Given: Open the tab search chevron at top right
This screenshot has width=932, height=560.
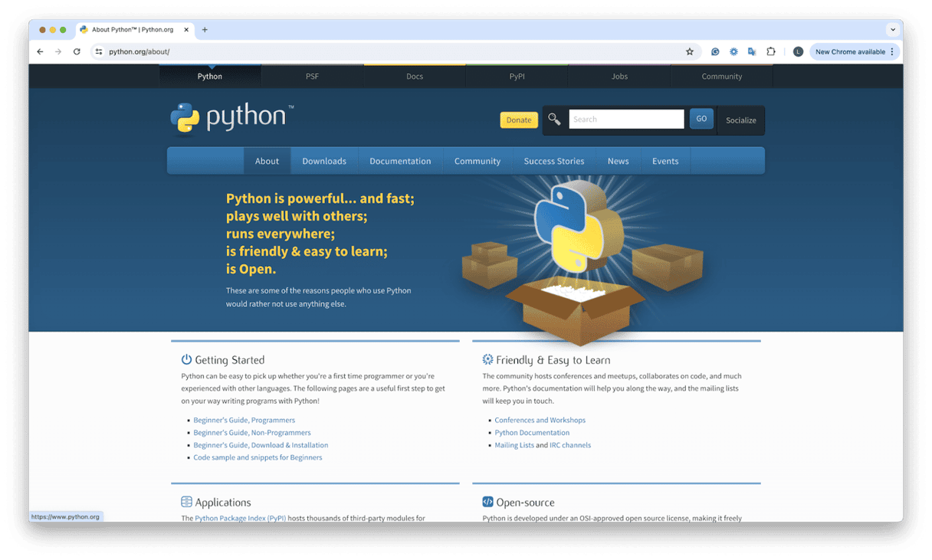Looking at the screenshot, I should (894, 30).
